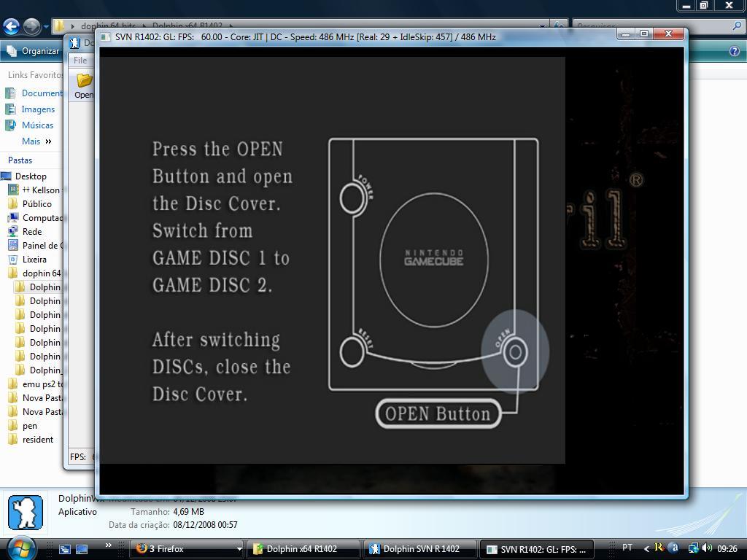Switch to Dolphin x64 R1402 taskbar button
Image resolution: width=747 pixels, height=560 pixels.
303,549
